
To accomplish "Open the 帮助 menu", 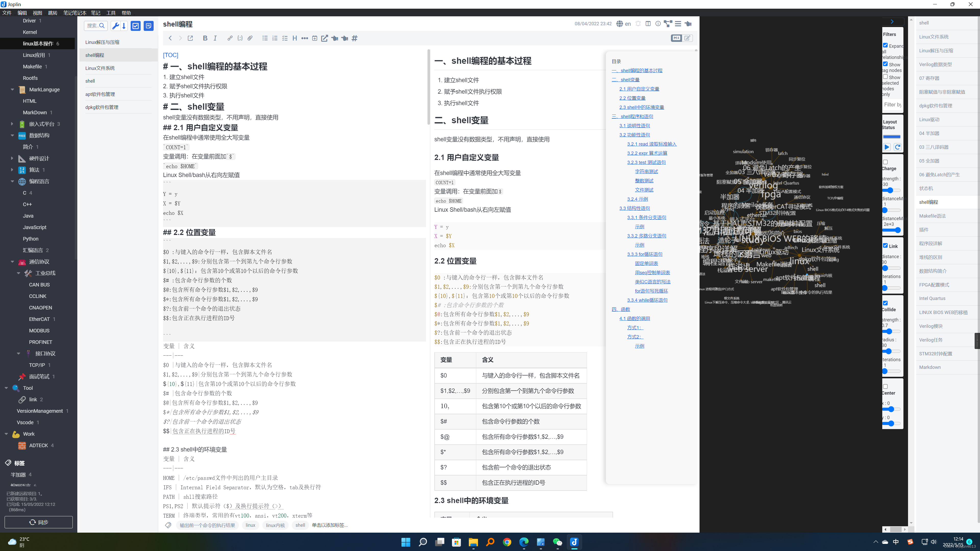I will pos(126,13).
